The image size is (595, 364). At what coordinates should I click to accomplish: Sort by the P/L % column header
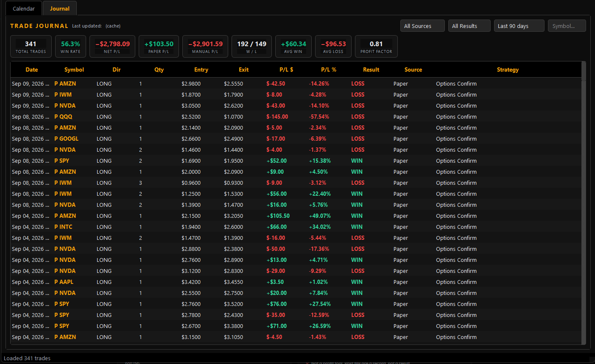pyautogui.click(x=329, y=69)
